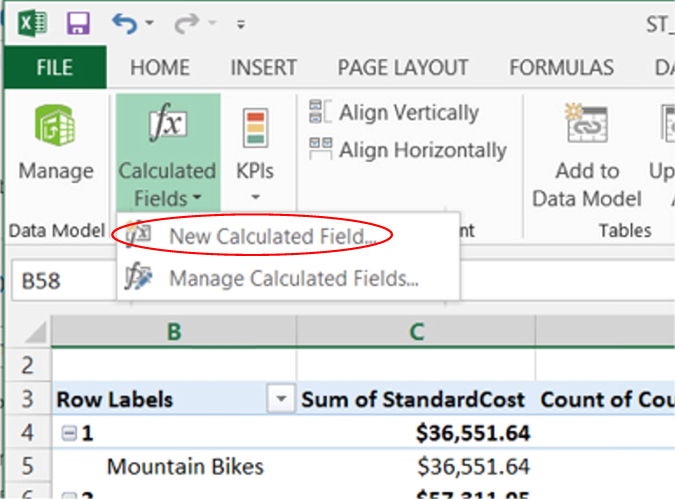Screen dimensions: 675x499
Task: Click the Name Box showing B58
Action: click(58, 281)
